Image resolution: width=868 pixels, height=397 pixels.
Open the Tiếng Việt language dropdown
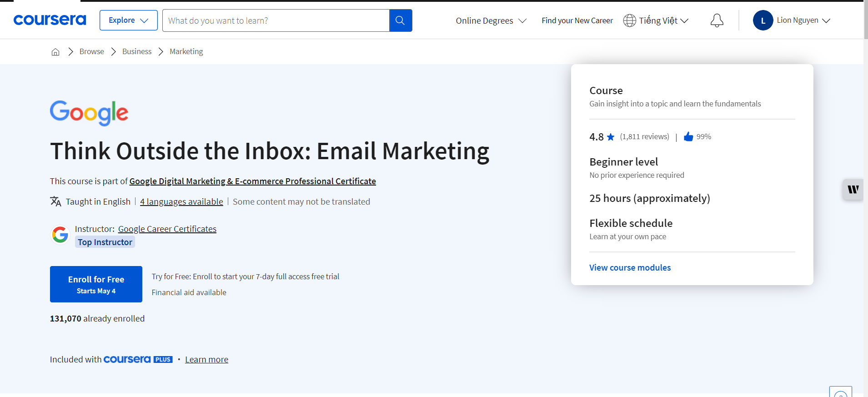point(663,20)
